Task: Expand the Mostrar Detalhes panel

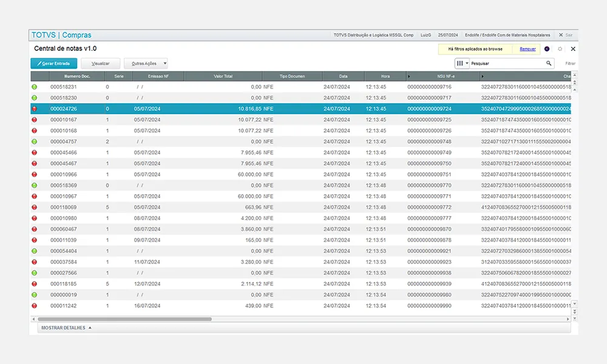Action: tap(66, 328)
